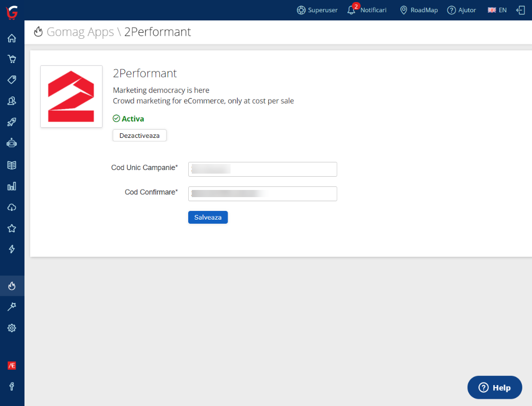Click the logout icon in top bar

click(x=520, y=10)
